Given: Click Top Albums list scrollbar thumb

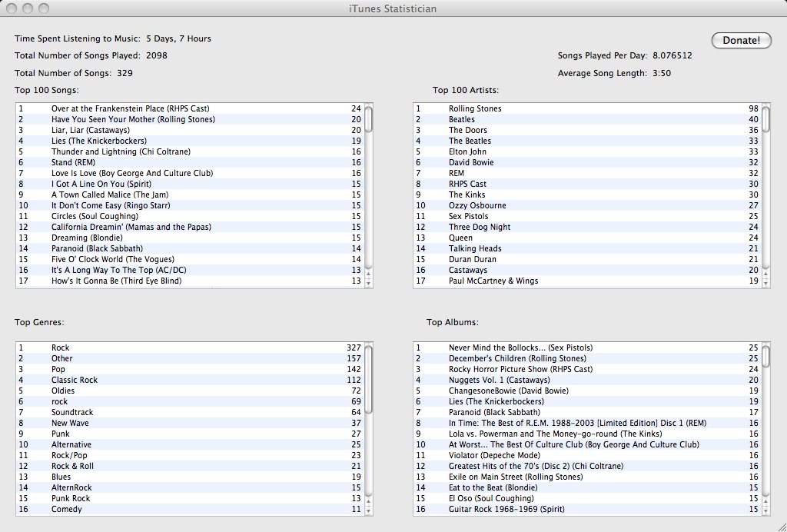Looking at the screenshot, I should pyautogui.click(x=766, y=355).
